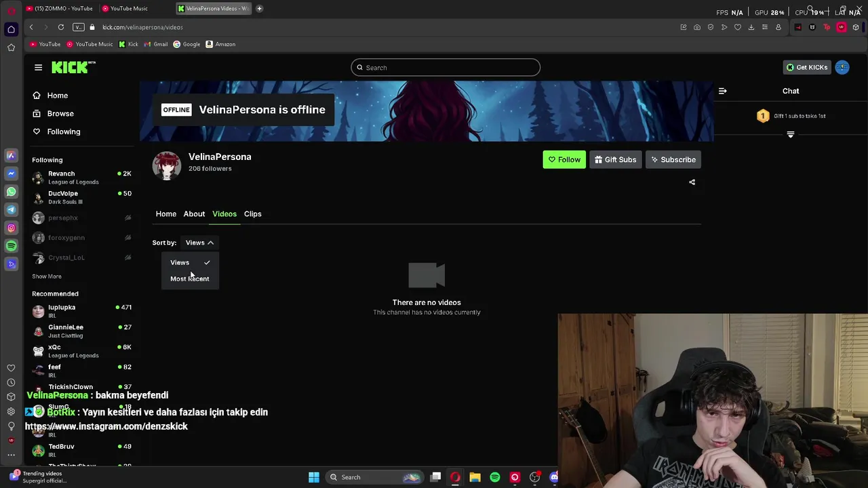Open the sidebar history clock icon
Screen dimensions: 868x488
(11, 382)
